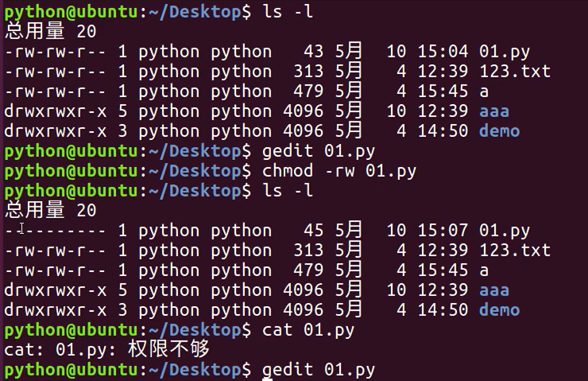Click the '权限不够' error message
The height and width of the screenshot is (381, 588).
(x=168, y=349)
